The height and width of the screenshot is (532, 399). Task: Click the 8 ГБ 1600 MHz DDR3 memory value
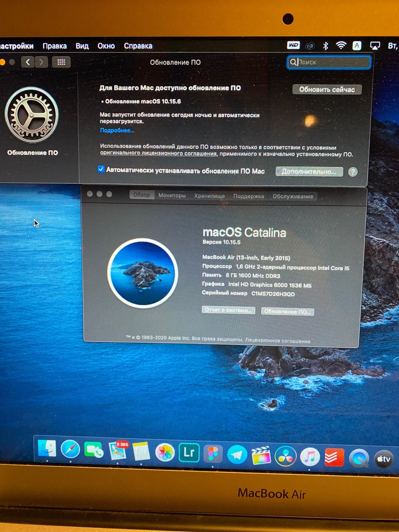(x=253, y=276)
